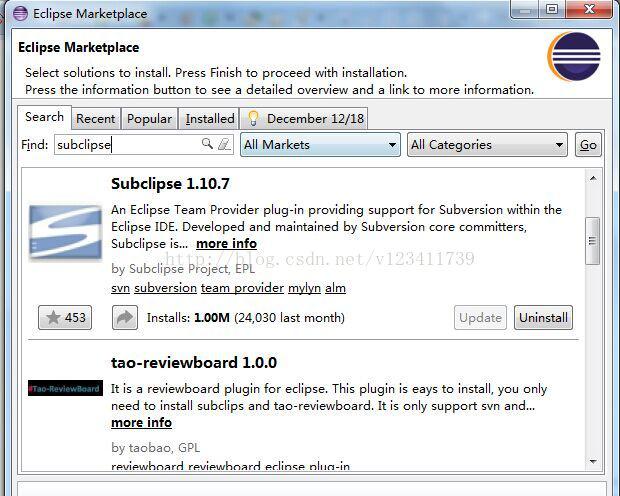
Task: Clear the search text with eraser icon
Action: [x=224, y=144]
